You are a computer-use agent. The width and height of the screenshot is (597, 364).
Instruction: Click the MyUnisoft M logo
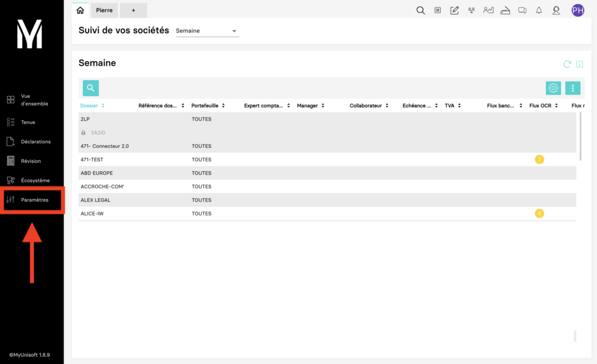[29, 34]
